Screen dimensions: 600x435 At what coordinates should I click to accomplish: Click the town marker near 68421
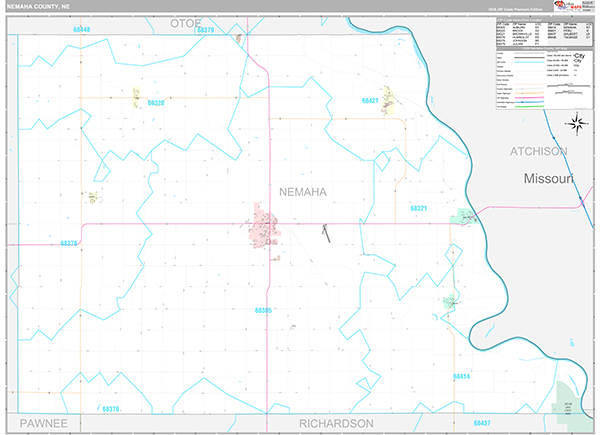click(390, 101)
